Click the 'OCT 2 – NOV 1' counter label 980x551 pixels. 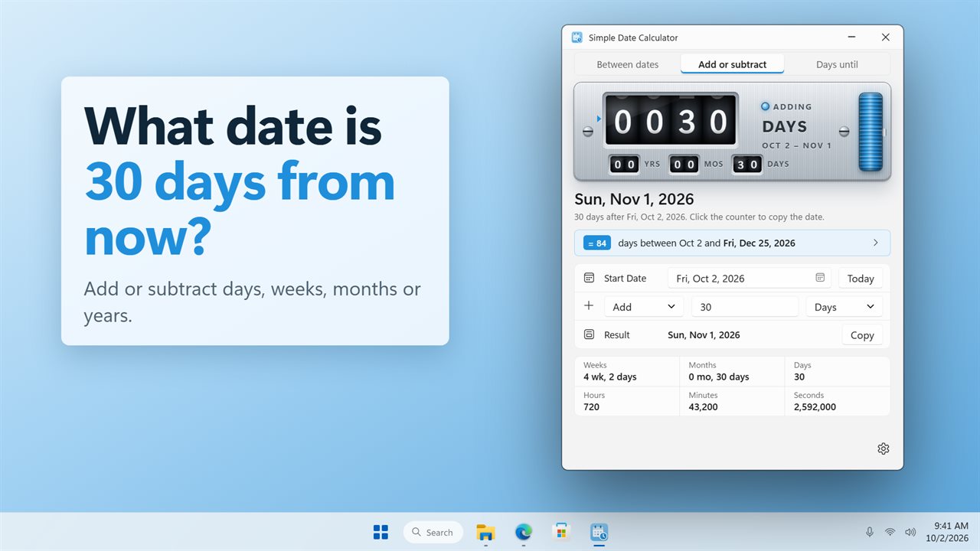click(x=796, y=145)
